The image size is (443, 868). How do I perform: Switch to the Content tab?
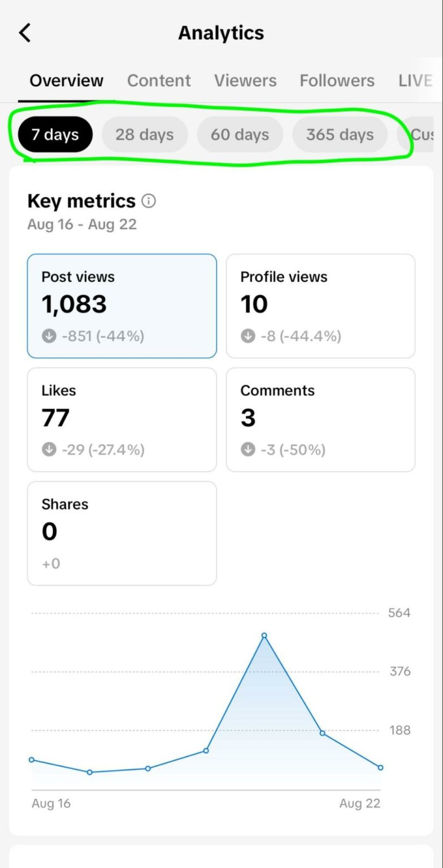pyautogui.click(x=159, y=80)
